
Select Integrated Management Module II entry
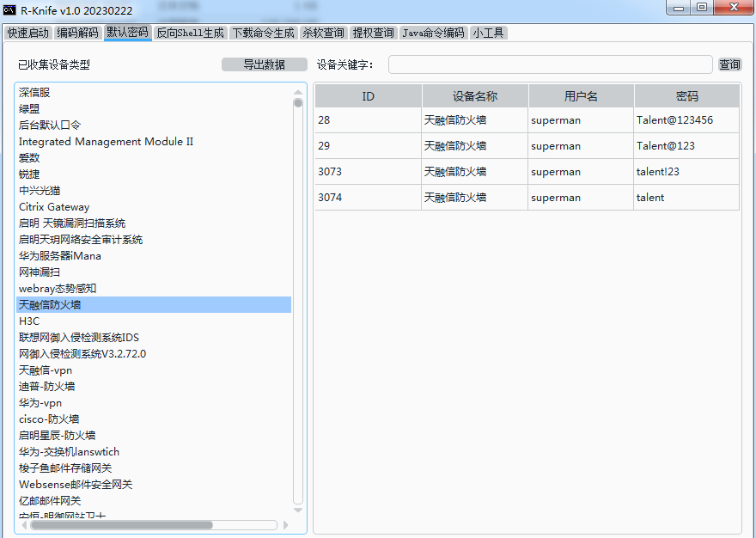point(153,142)
